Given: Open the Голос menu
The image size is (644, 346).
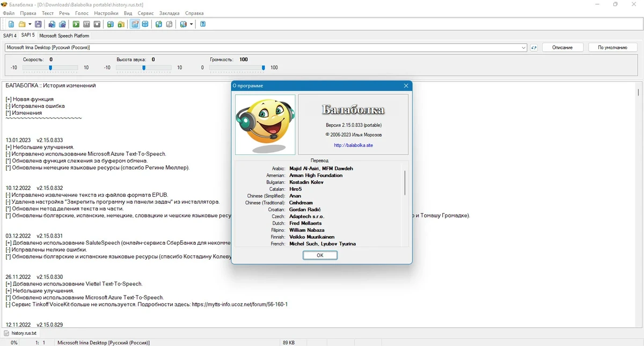Looking at the screenshot, I should point(82,13).
